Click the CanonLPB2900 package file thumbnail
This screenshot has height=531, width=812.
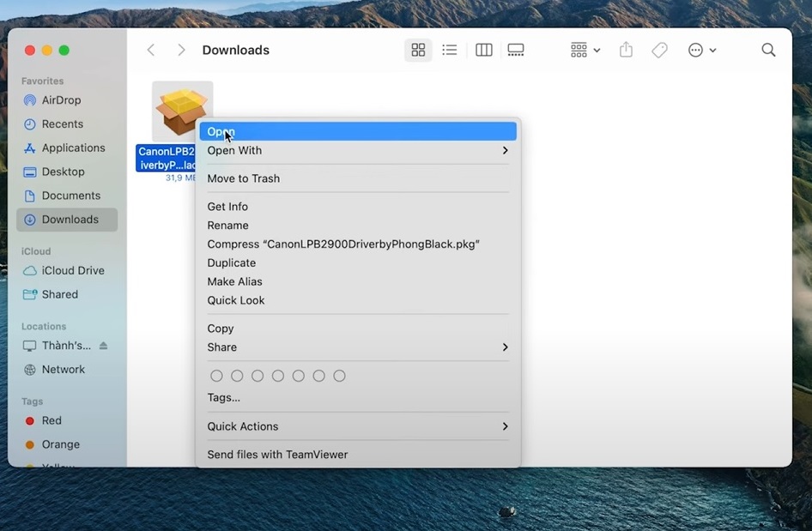182,111
